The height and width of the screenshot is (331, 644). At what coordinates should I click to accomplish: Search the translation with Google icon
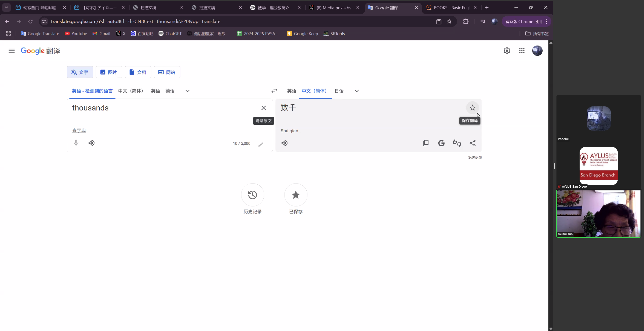pyautogui.click(x=441, y=143)
